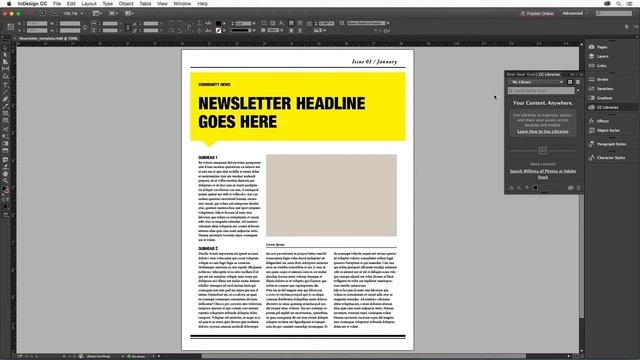Image resolution: width=640 pixels, height=360 pixels.
Task: Pick the Gradient Swatch tool
Action: (5, 143)
